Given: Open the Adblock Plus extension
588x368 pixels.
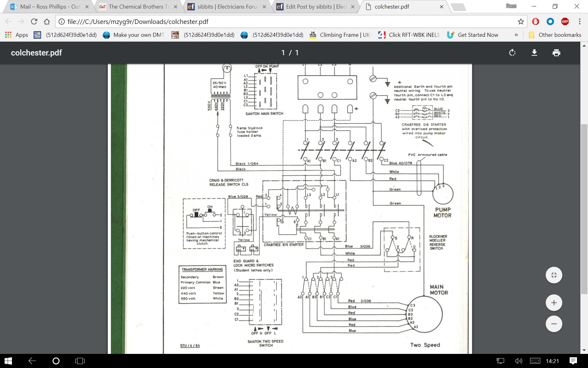Looking at the screenshot, I should click(565, 21).
